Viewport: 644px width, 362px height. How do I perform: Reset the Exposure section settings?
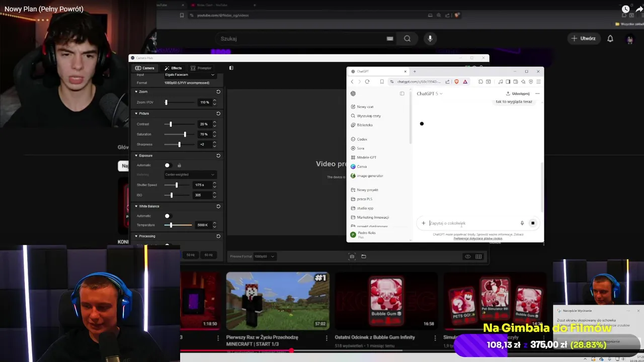pos(218,156)
